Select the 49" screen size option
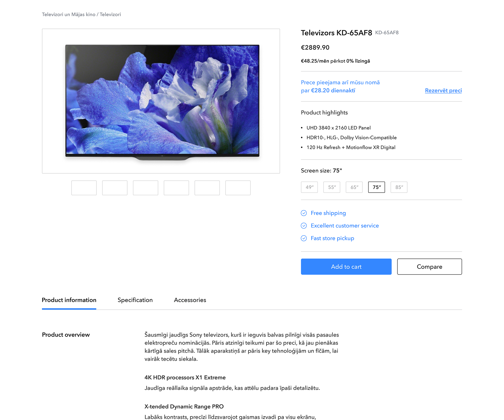The height and width of the screenshot is (420, 504). (x=309, y=187)
